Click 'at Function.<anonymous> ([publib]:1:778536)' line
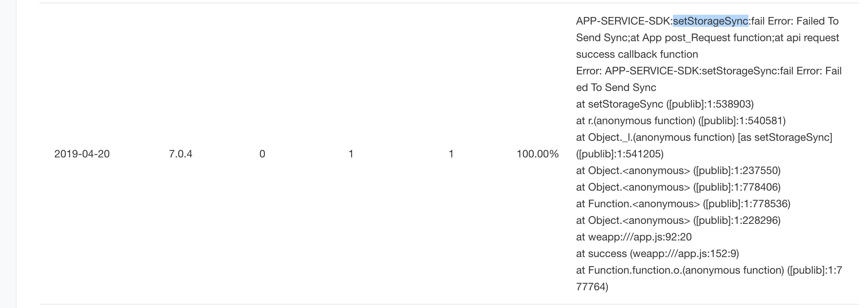The height and width of the screenshot is (308, 868). tap(683, 204)
